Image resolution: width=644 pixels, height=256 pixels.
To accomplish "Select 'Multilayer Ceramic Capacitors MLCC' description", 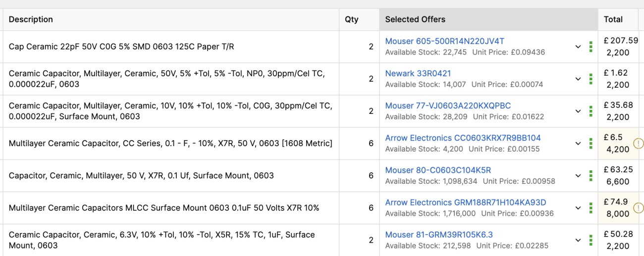I will pos(164,207).
